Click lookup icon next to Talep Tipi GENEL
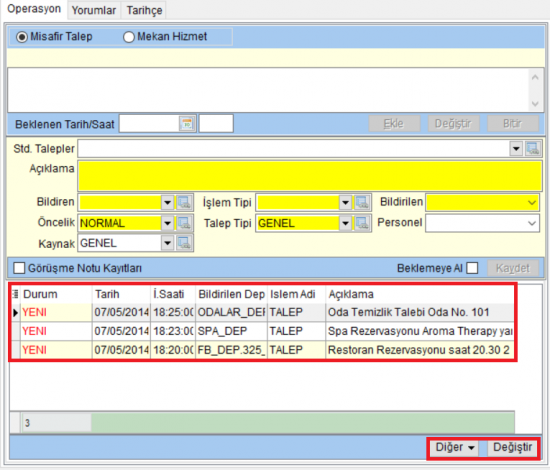Viewport: 550px width, 470px height. point(362,223)
